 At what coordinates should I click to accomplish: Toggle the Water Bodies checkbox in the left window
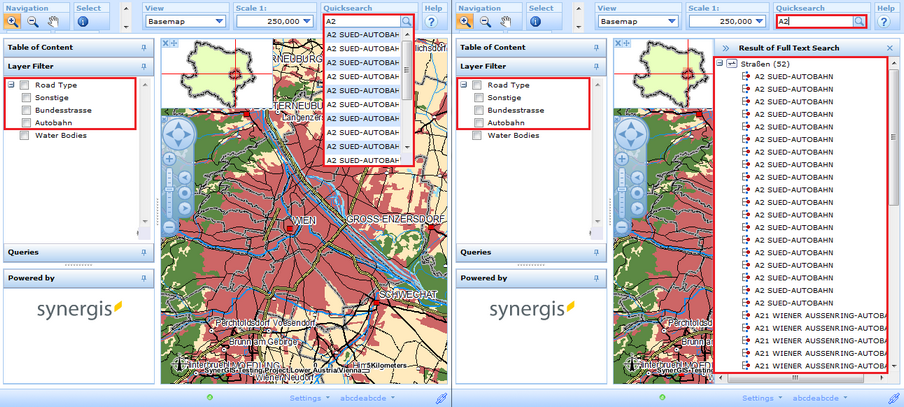[26, 135]
